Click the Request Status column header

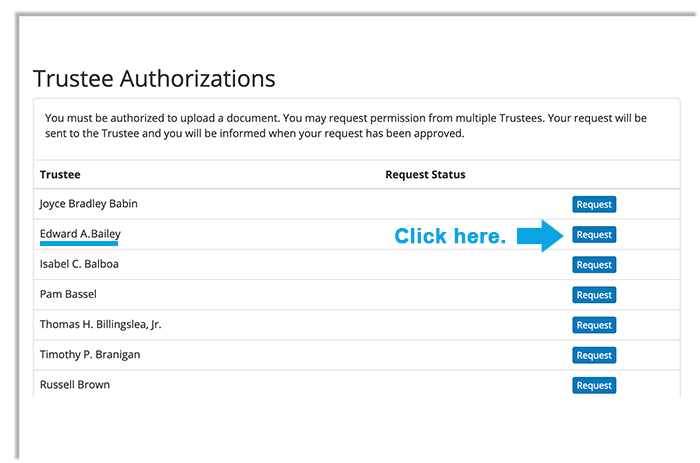click(425, 174)
